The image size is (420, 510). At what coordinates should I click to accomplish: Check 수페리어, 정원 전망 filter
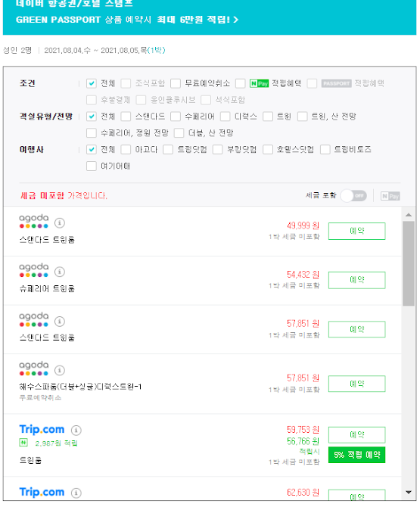click(x=92, y=132)
